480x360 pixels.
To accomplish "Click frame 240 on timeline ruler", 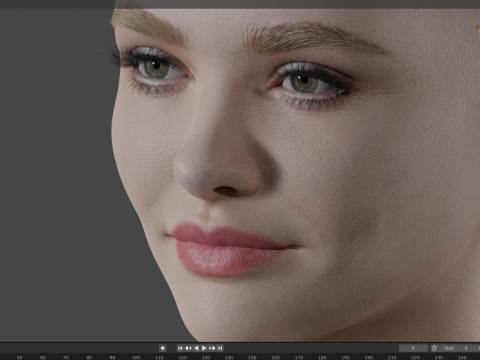I will [462, 357].
